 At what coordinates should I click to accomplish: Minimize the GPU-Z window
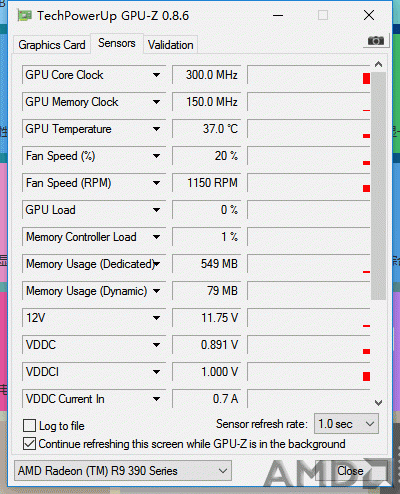click(278, 15)
